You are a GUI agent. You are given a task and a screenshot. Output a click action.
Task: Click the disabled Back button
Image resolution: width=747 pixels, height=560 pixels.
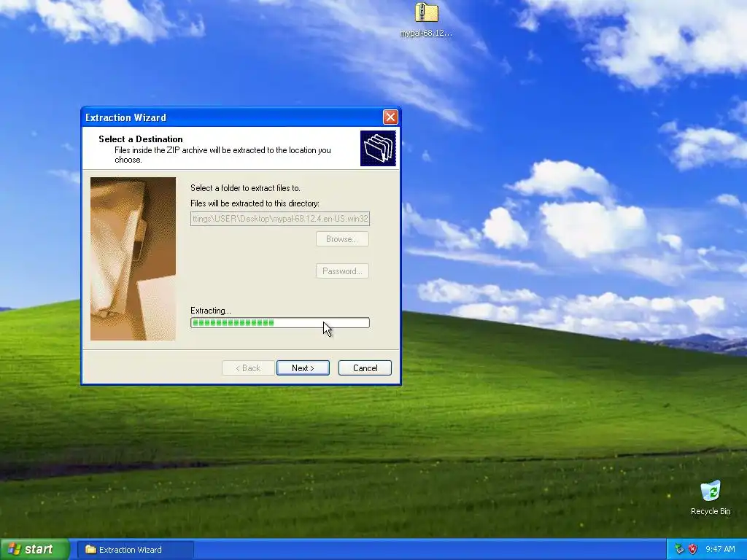(x=248, y=368)
